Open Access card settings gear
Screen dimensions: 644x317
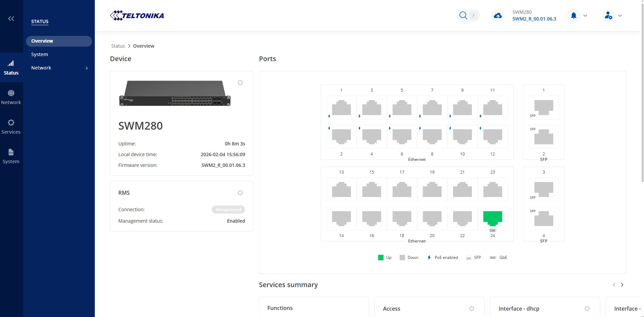(x=471, y=309)
